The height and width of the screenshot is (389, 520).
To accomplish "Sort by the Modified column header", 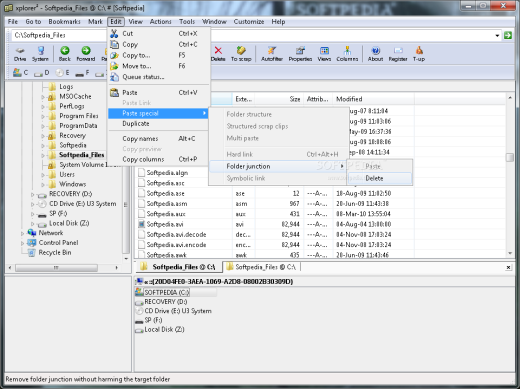I will [374, 99].
